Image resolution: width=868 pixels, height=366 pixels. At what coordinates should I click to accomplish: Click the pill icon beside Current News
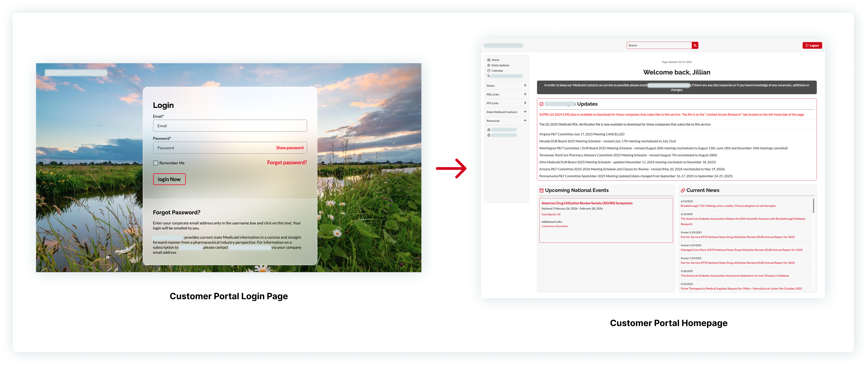click(x=683, y=191)
